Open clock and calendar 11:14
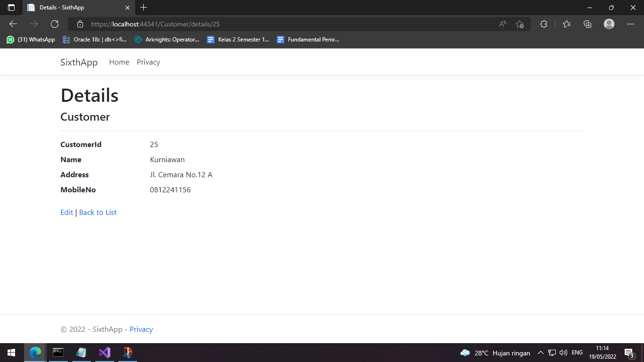This screenshot has width=644, height=362. click(602, 353)
